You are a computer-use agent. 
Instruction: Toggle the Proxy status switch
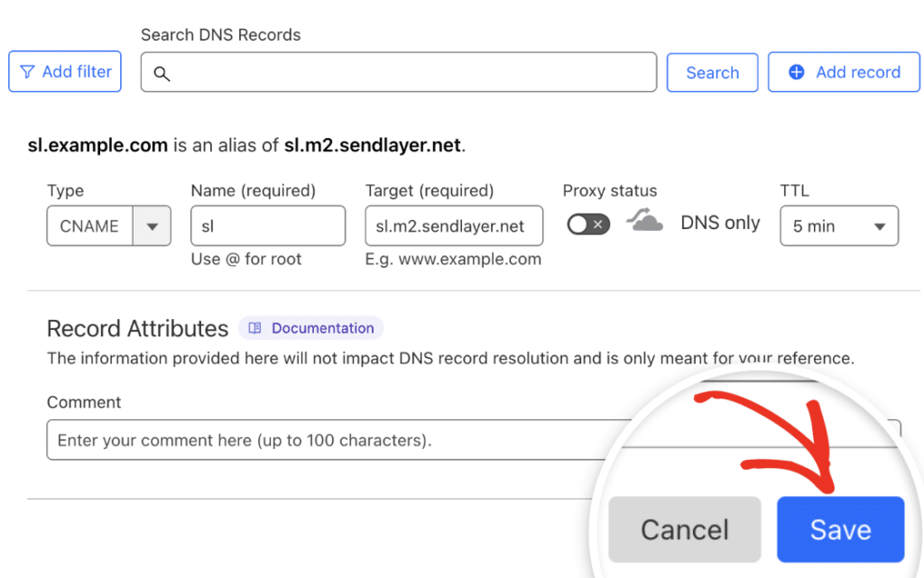point(588,224)
